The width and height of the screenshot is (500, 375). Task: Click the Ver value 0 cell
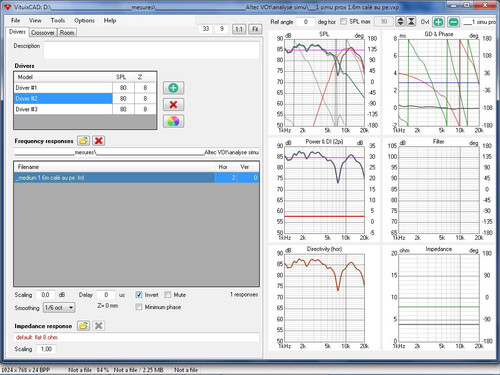[x=248, y=178]
